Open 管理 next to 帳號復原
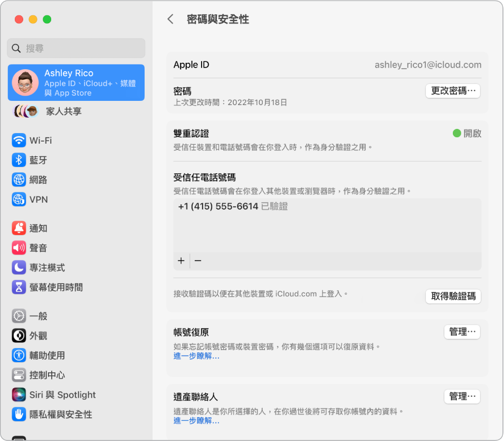Screen dimensions: 504x441 [x=462, y=332]
